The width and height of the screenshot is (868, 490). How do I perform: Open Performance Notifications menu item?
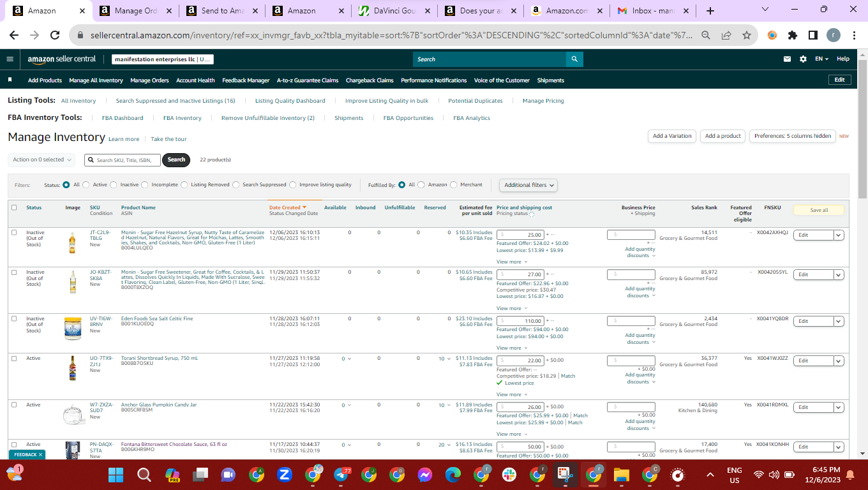click(x=434, y=80)
